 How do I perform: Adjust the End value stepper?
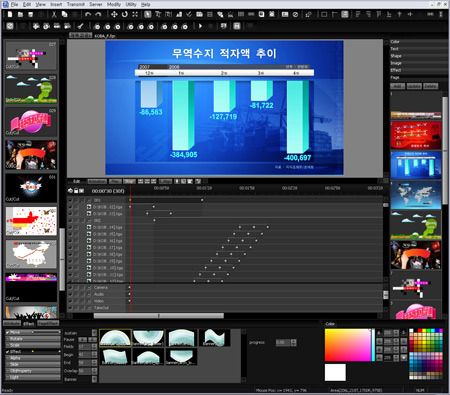[x=94, y=363]
